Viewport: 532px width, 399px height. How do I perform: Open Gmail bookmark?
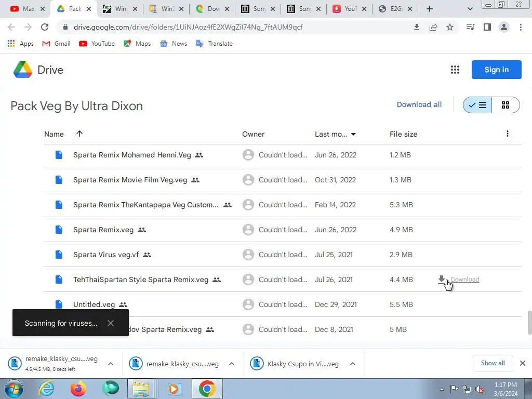point(56,44)
